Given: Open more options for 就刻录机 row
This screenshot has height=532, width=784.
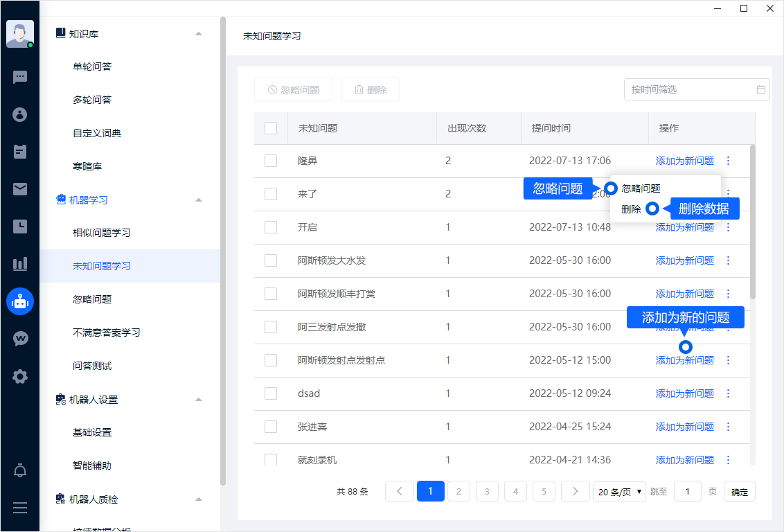Looking at the screenshot, I should click(x=728, y=459).
